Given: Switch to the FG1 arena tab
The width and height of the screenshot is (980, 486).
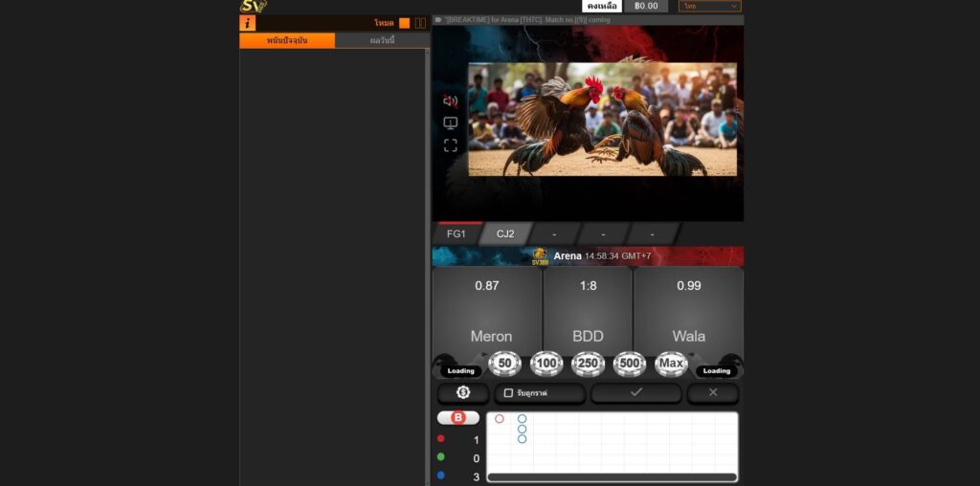Looking at the screenshot, I should (456, 233).
